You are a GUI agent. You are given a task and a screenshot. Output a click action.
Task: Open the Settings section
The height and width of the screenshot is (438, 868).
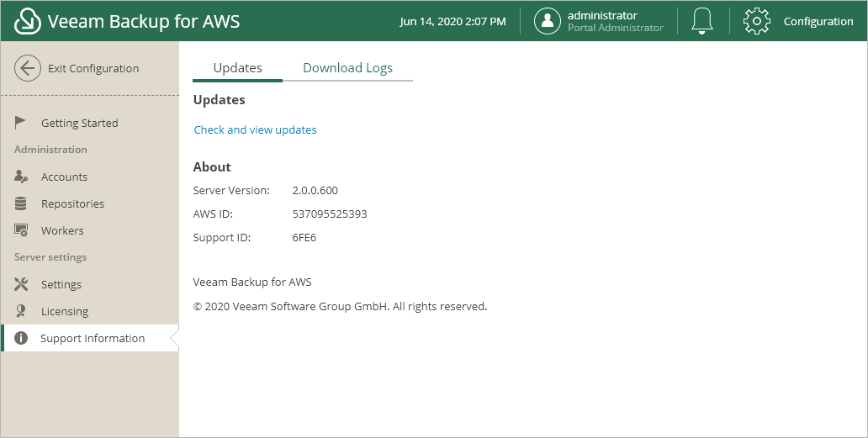tap(90, 284)
